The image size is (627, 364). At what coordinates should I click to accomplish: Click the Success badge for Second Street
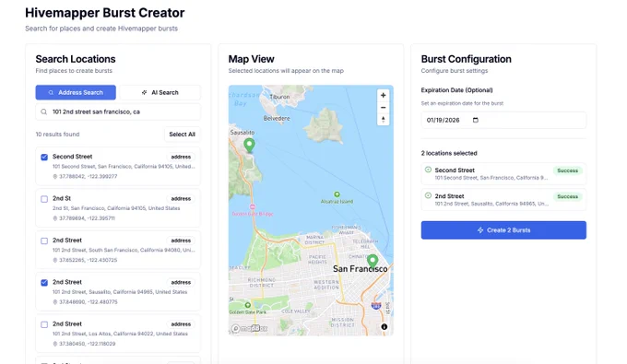point(567,170)
